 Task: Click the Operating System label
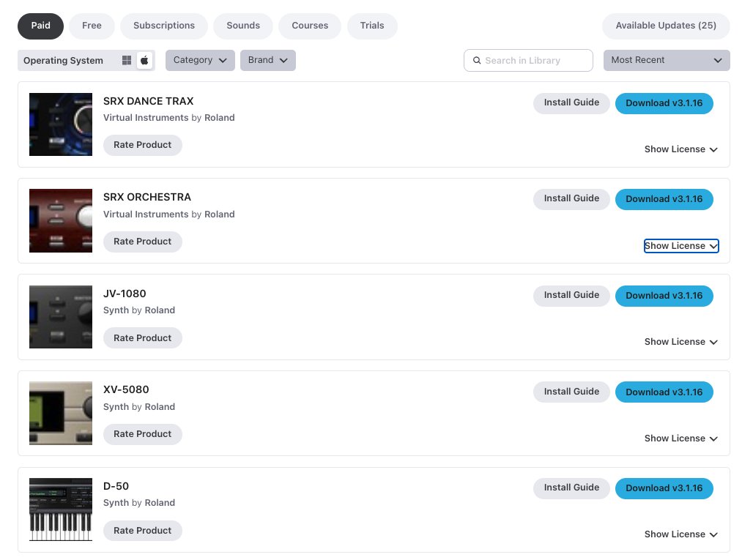click(64, 61)
